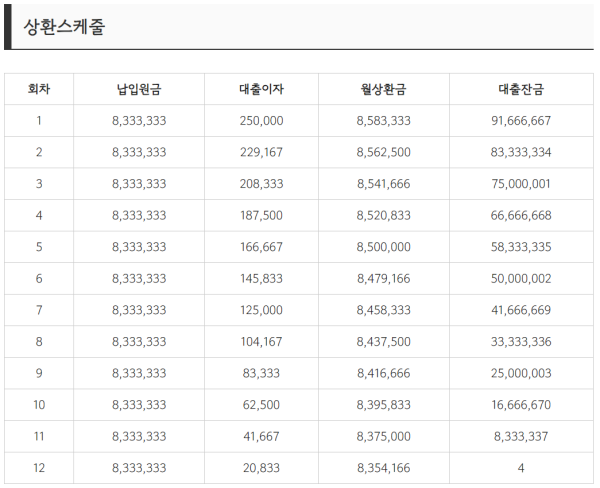This screenshot has width=600, height=488.
Task: Select 납입원금 8,333,333 in round 6 row
Action: pyautogui.click(x=139, y=278)
